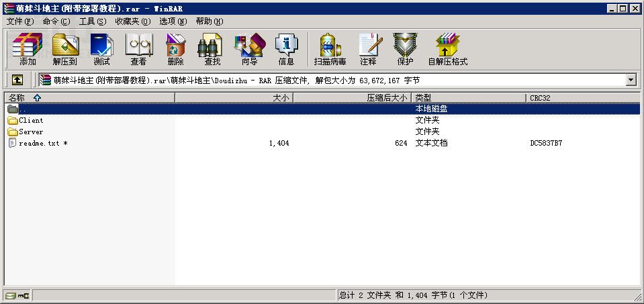644x304 pixels.
Task: Click the archive path address field
Action: pyautogui.click(x=332, y=80)
